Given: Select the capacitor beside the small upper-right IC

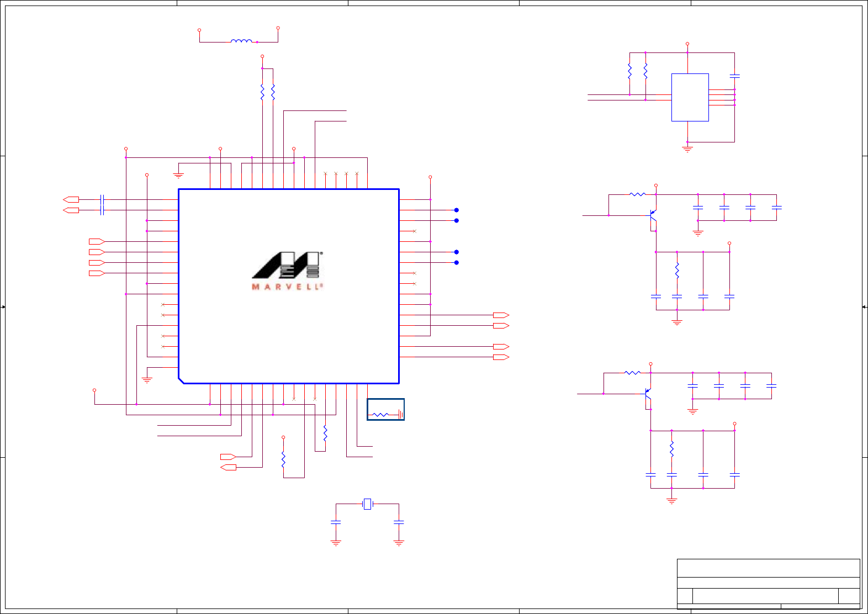Looking at the screenshot, I should (734, 76).
